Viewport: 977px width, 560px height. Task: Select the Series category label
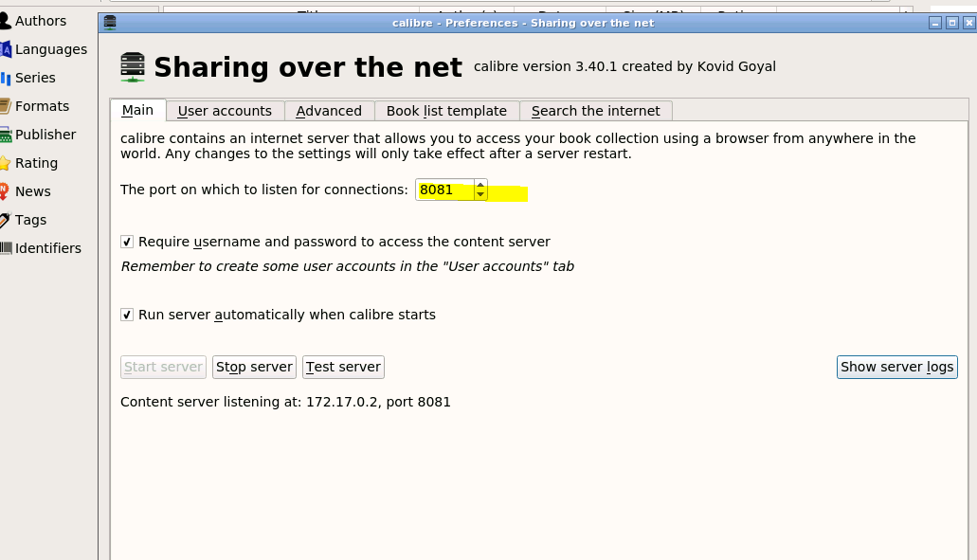[35, 78]
